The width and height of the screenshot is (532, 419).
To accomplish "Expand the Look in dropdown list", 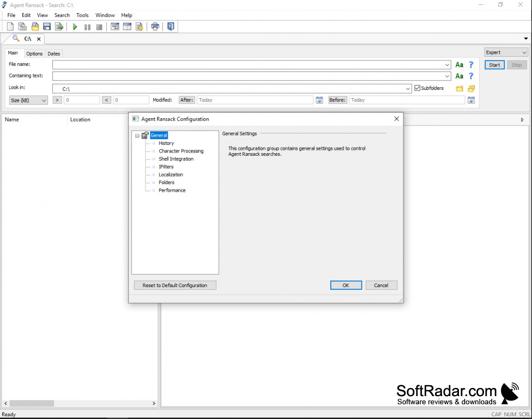I will (x=408, y=89).
